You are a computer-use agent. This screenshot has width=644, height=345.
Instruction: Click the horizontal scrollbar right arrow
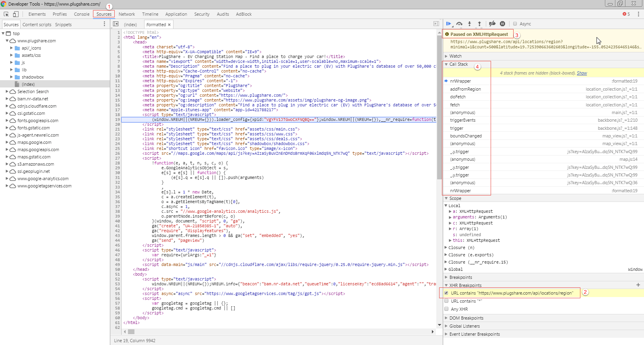click(433, 332)
